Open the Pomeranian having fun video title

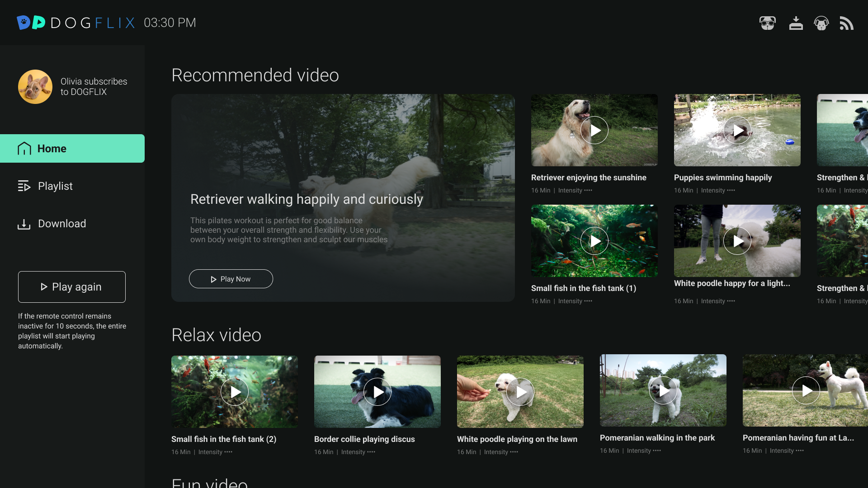pos(798,438)
